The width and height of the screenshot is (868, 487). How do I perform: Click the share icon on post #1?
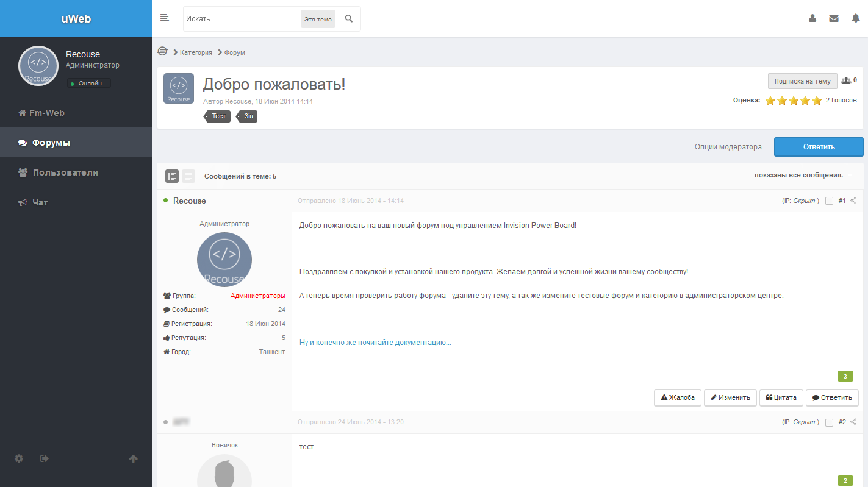point(853,201)
